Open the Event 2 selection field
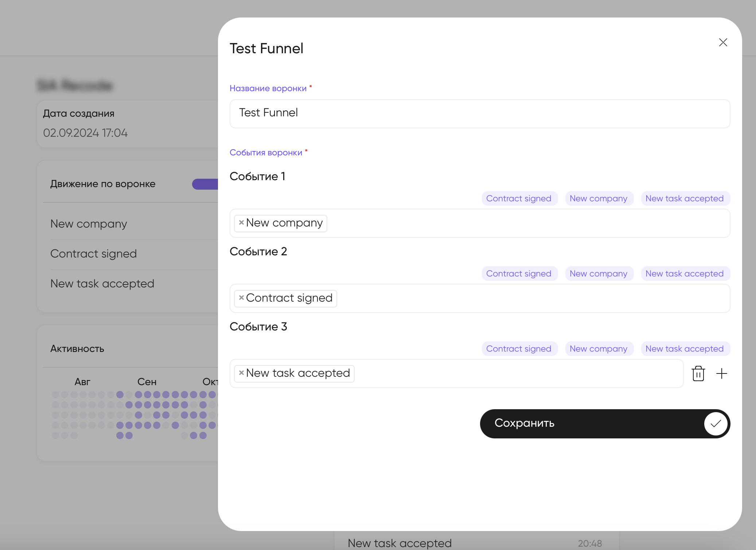 click(x=510, y=298)
